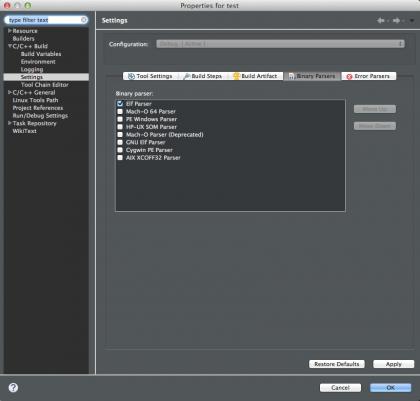Switch to the Build Steps tab
Image resolution: width=420 pixels, height=401 pixels.
203,76
